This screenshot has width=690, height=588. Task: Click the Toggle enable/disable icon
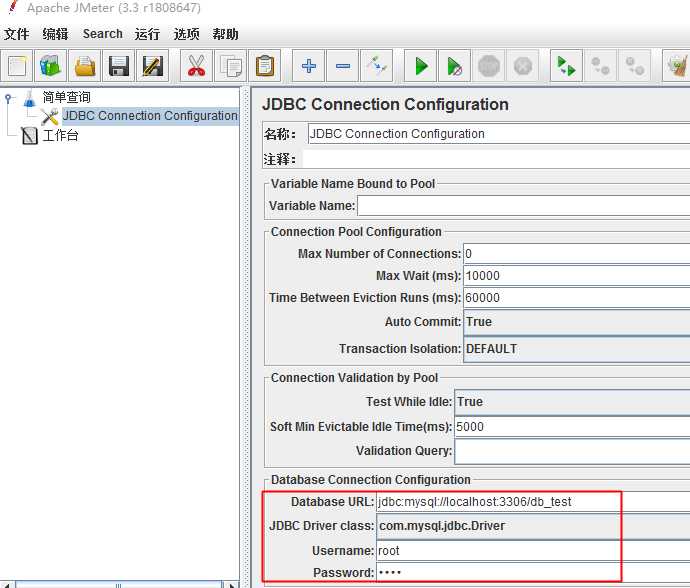tap(376, 66)
